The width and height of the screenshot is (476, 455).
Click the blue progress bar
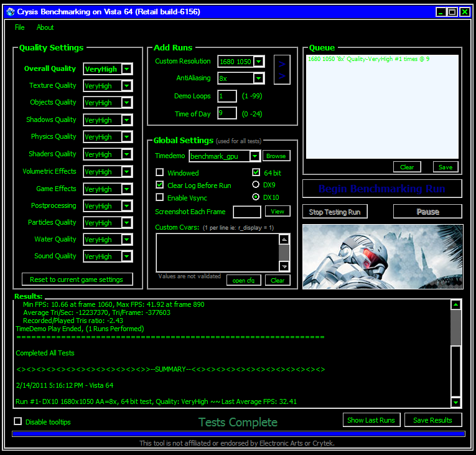click(238, 434)
